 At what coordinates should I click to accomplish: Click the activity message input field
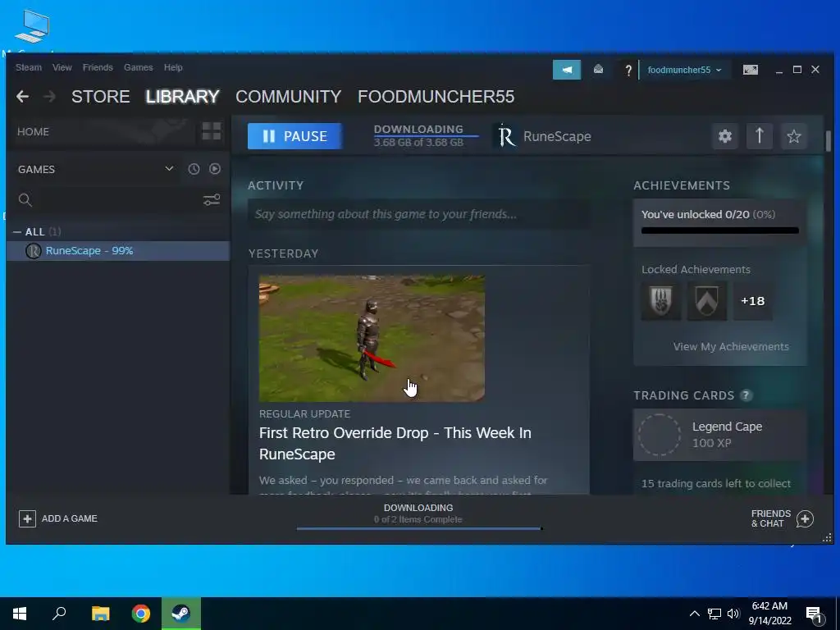pyautogui.click(x=419, y=214)
